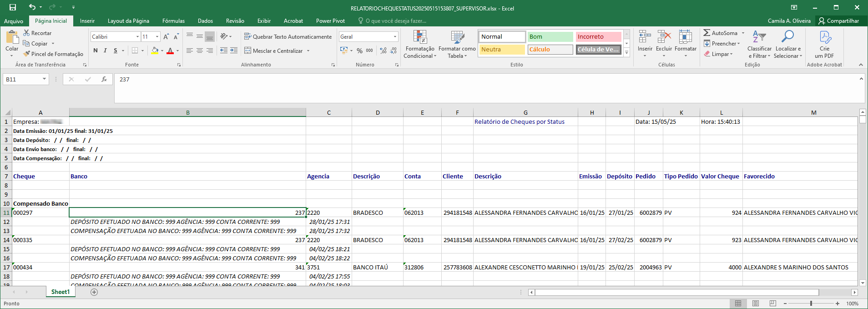This screenshot has height=309, width=868.
Task: Cut selection with Recortar
Action: coord(37,33)
